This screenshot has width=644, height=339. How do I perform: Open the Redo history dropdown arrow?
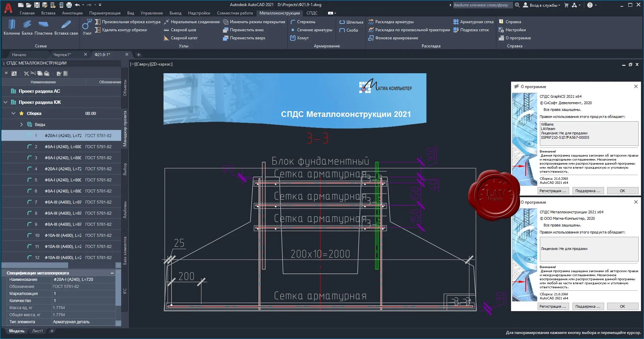point(95,5)
